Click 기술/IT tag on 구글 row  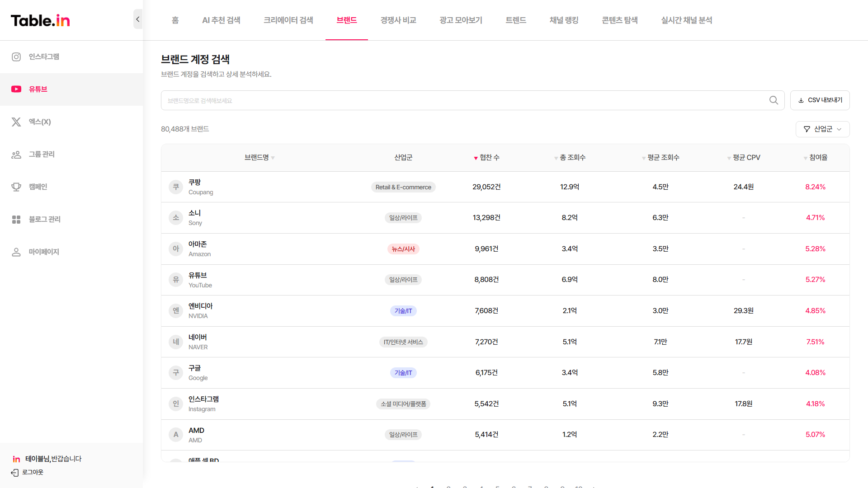(x=403, y=373)
